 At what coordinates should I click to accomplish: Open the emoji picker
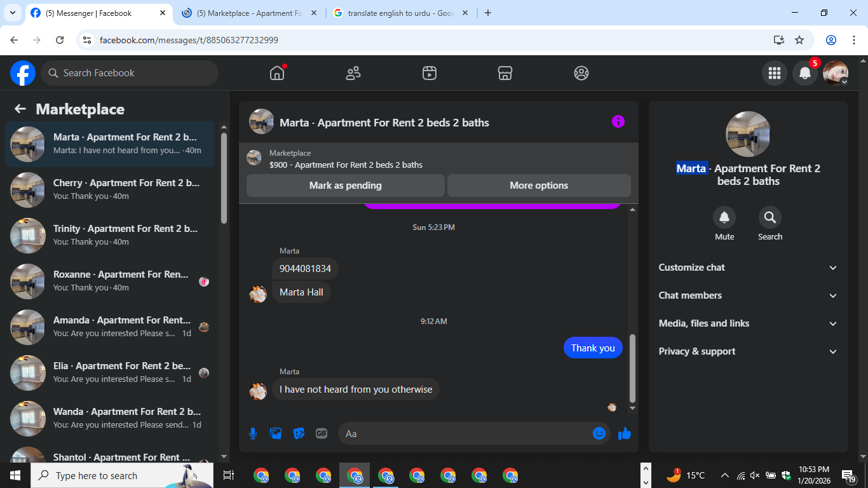[x=599, y=433]
